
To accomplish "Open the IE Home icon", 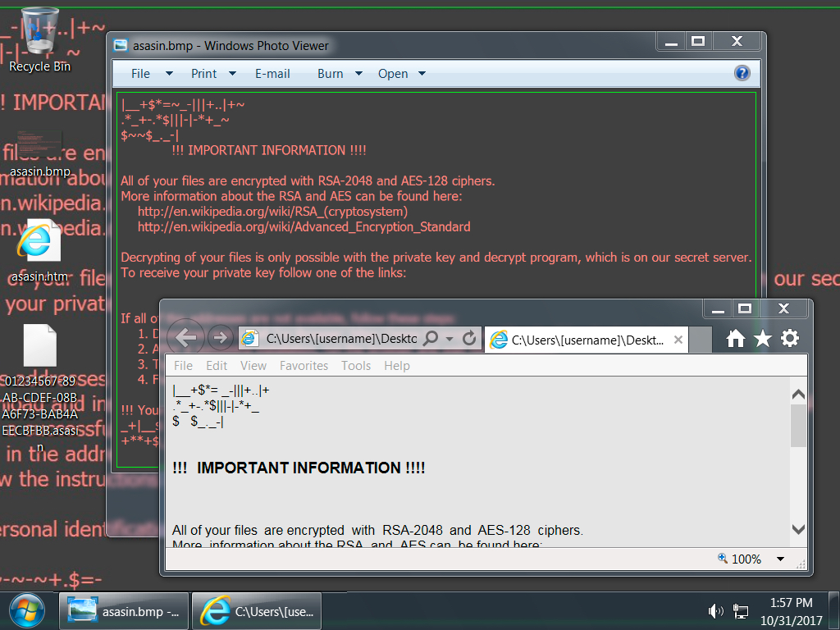I will pyautogui.click(x=735, y=339).
